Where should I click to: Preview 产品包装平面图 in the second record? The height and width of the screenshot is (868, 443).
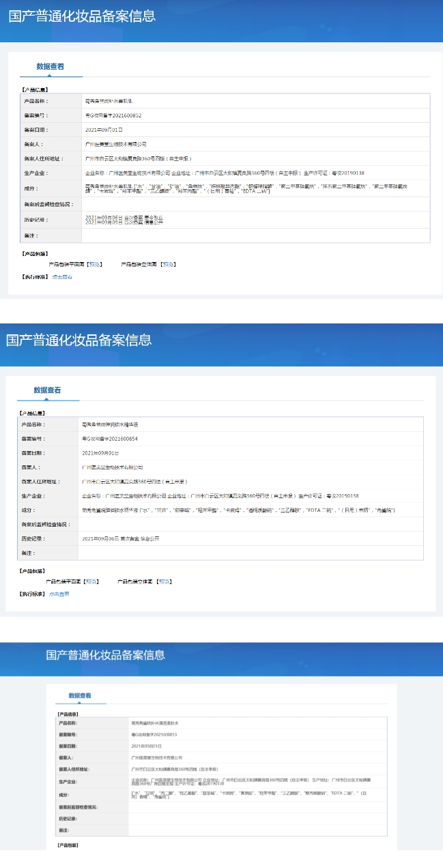pos(91,581)
